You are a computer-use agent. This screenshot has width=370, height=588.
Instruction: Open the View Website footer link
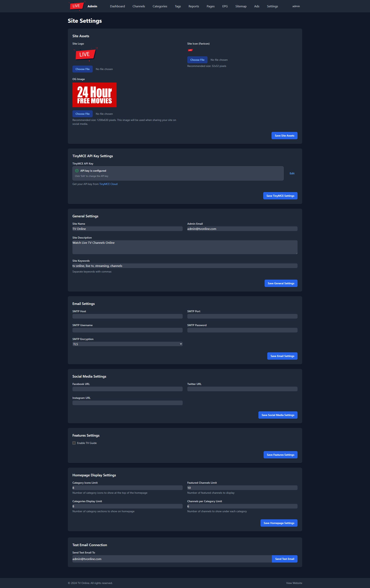[x=294, y=583]
